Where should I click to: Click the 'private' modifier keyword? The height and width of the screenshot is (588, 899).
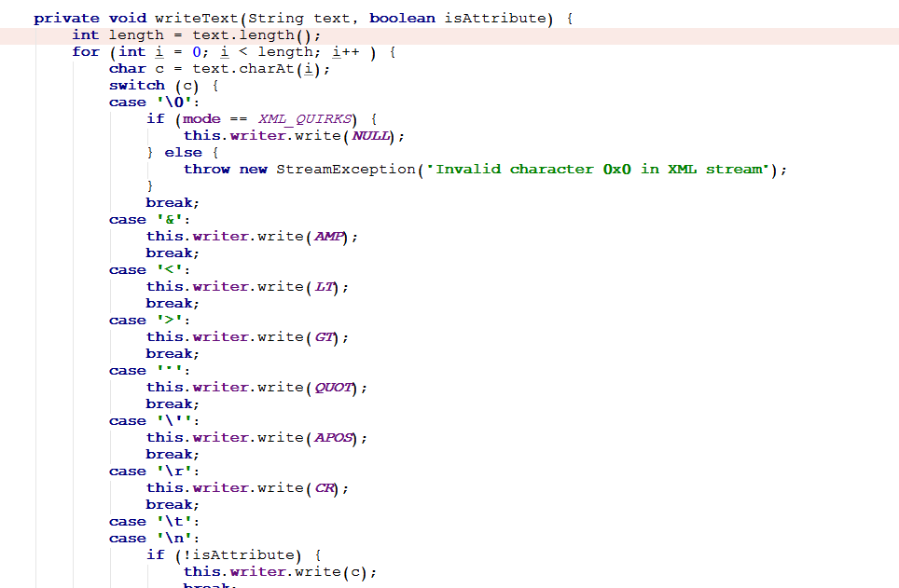point(66,19)
